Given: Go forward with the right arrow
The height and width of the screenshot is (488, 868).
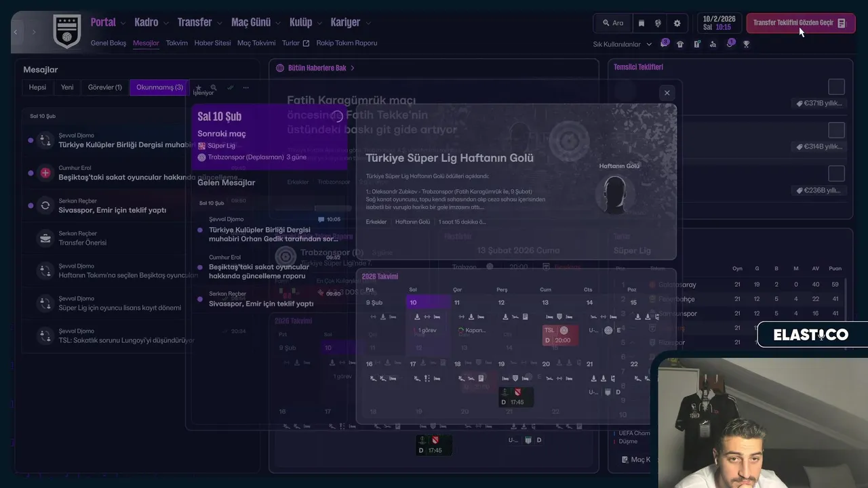Looking at the screenshot, I should tap(34, 32).
